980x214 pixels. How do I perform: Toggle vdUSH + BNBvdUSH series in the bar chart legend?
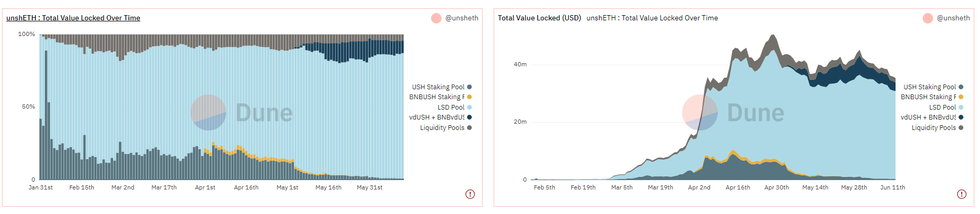point(437,117)
